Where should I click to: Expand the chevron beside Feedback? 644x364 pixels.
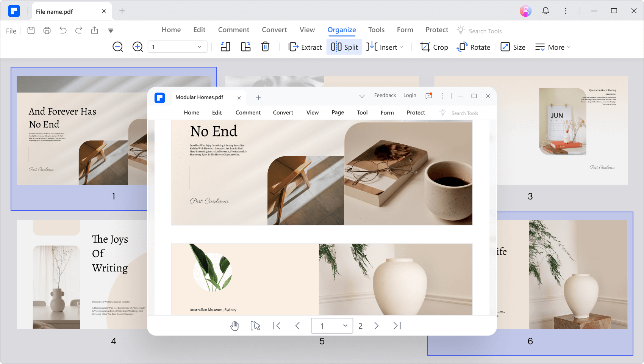coord(362,96)
